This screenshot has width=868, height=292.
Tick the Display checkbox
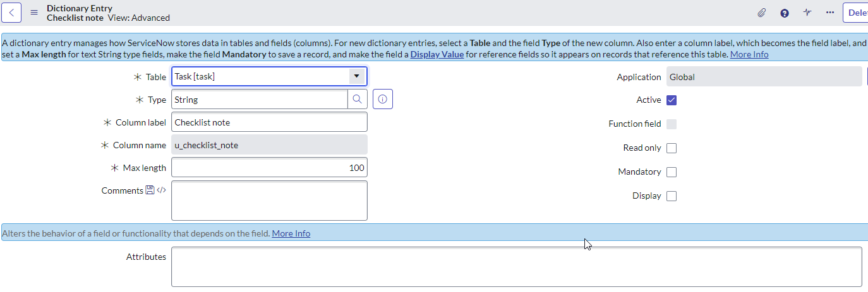[672, 196]
